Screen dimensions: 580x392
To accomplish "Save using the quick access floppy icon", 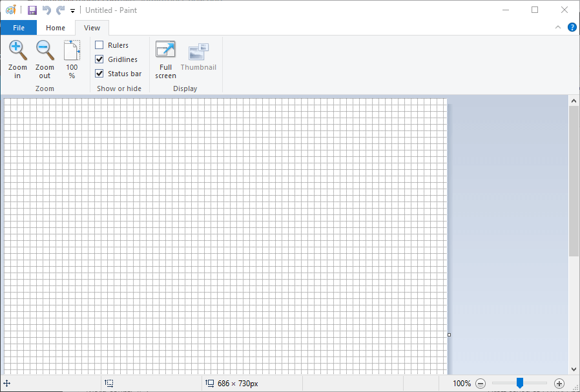I will (32, 10).
